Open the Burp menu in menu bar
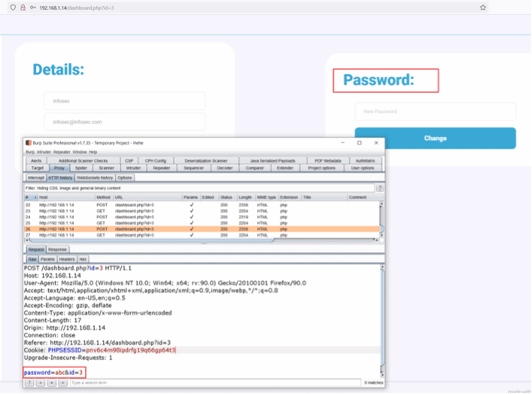Viewport: 532px width, 394px height. (30, 152)
